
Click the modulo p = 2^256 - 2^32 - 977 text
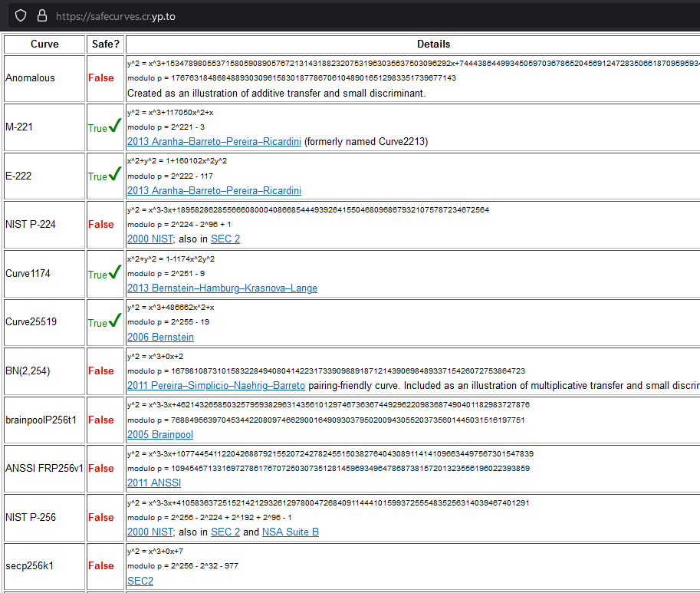pos(183,565)
